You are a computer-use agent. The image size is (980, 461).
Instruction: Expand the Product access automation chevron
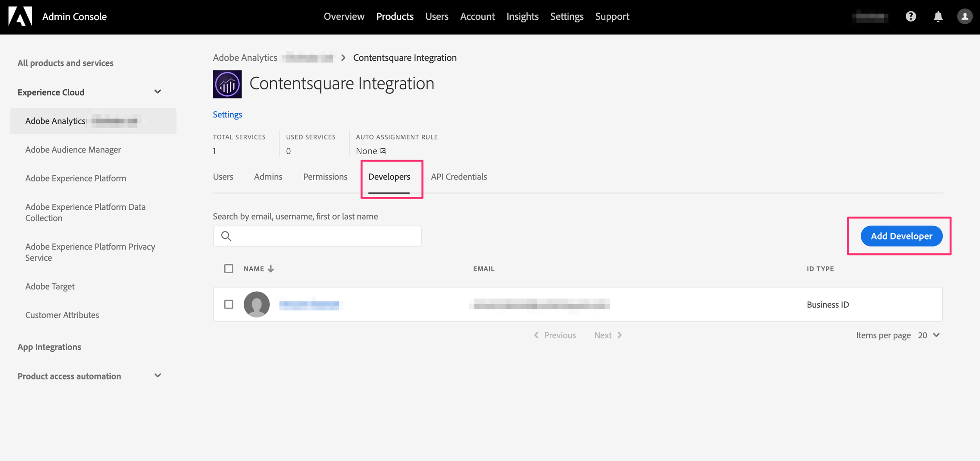[x=158, y=376]
